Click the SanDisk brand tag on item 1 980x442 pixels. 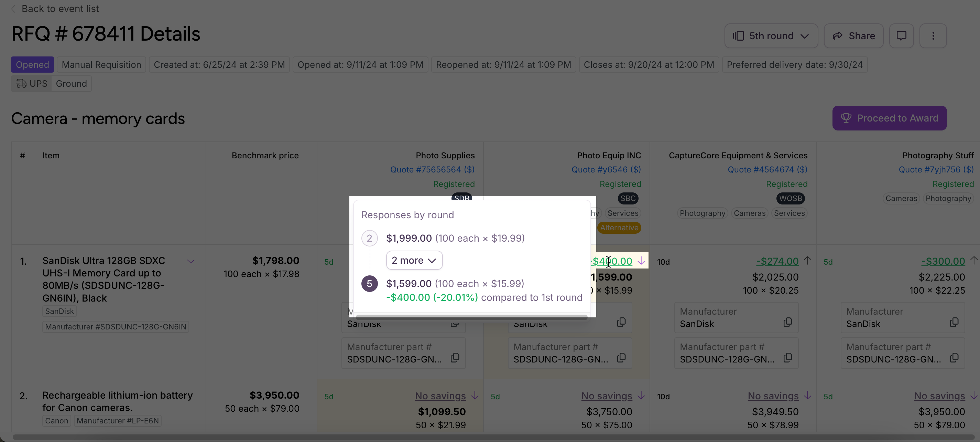click(59, 312)
